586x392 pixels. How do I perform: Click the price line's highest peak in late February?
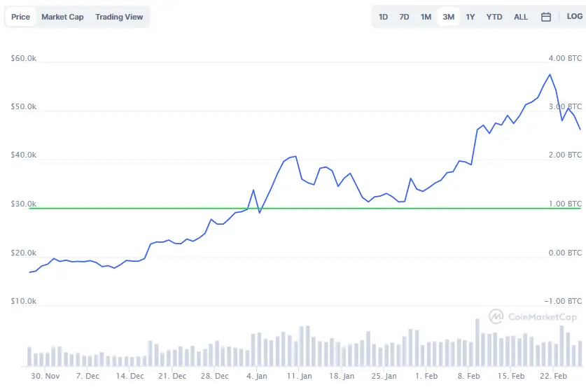550,74
